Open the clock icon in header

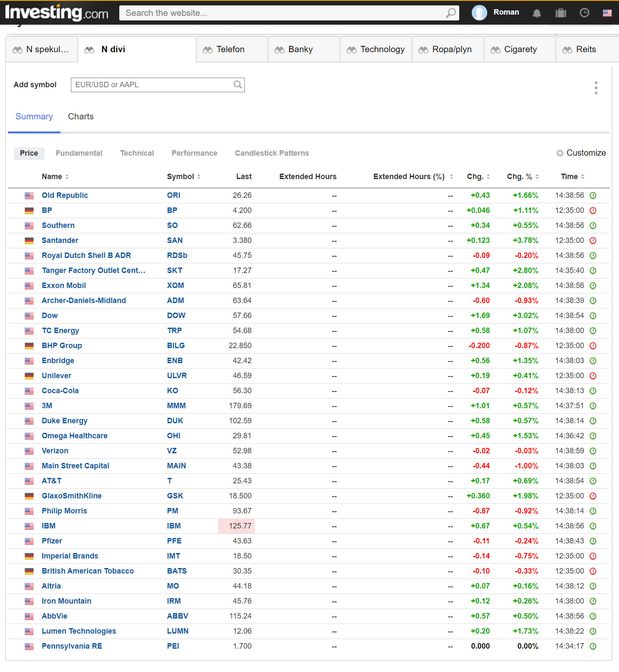[x=584, y=13]
